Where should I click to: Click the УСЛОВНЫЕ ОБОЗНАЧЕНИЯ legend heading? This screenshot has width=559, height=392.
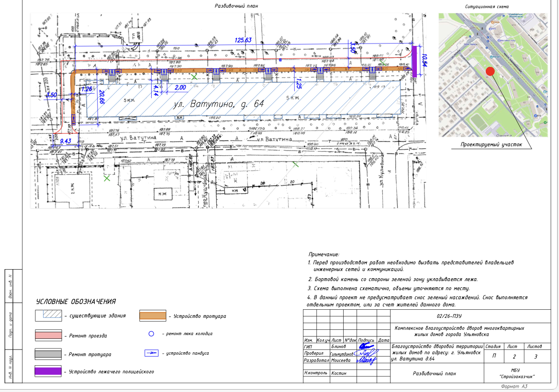(x=76, y=302)
